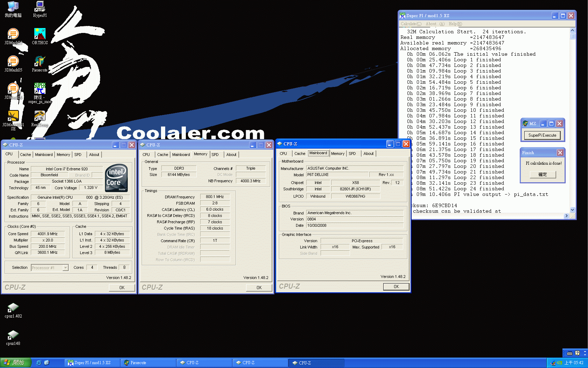588x368 pixels.
Task: Switch to Super PI taskbar button
Action: point(92,363)
